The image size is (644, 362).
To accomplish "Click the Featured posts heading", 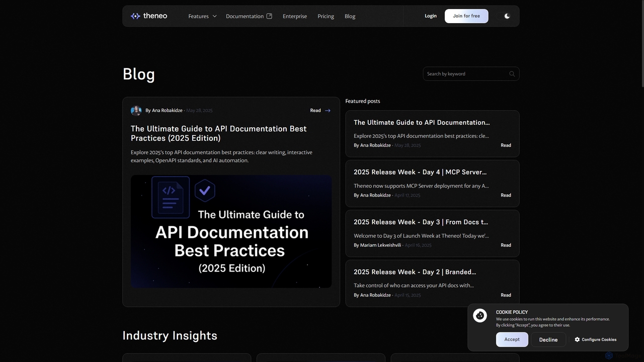I will [x=363, y=101].
